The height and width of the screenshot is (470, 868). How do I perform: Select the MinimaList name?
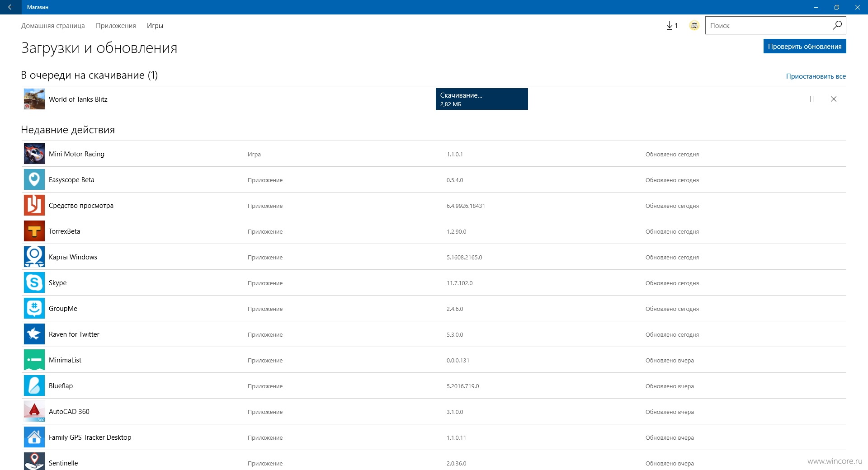(65, 360)
